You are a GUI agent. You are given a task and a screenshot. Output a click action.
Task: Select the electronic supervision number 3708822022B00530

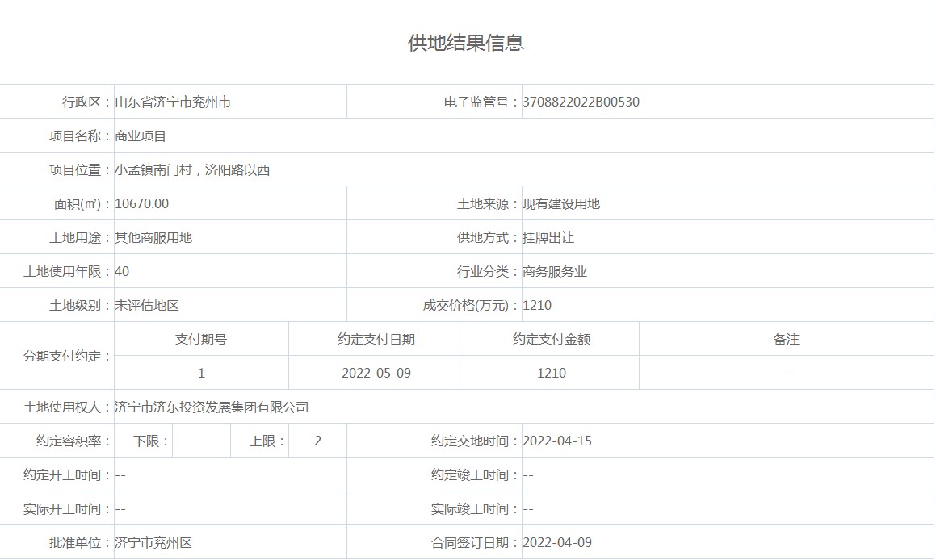tap(581, 102)
